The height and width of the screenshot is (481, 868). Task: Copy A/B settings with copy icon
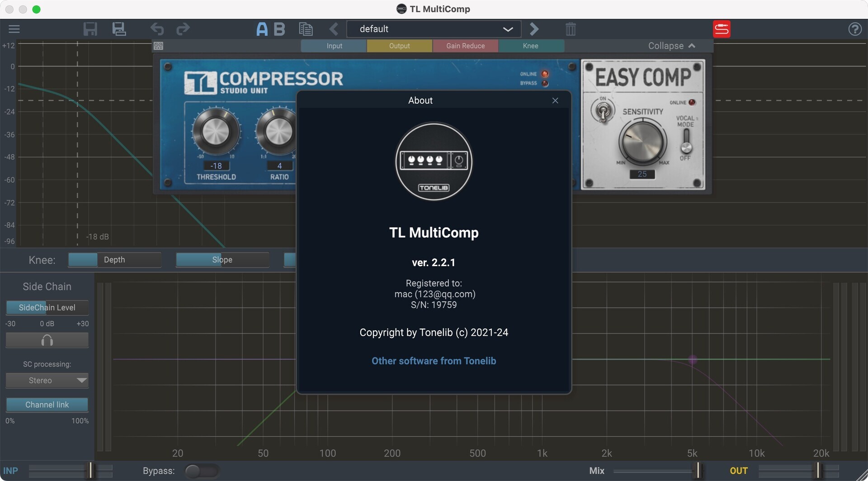[x=306, y=29]
